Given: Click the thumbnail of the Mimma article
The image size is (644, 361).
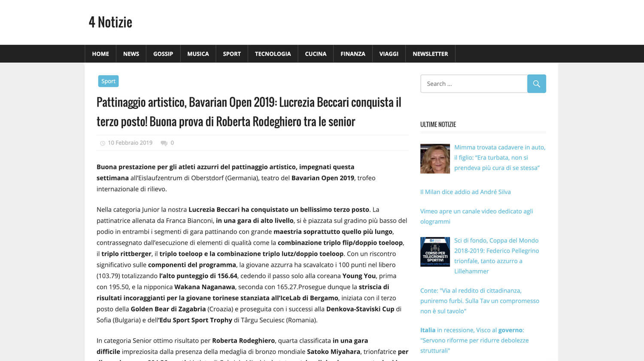Looking at the screenshot, I should coord(435,159).
